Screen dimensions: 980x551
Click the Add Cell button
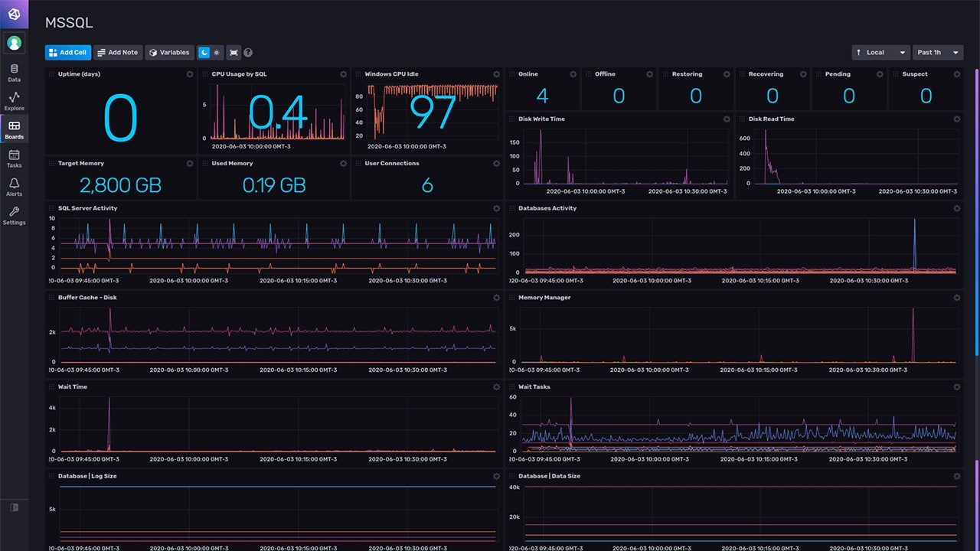(x=68, y=53)
